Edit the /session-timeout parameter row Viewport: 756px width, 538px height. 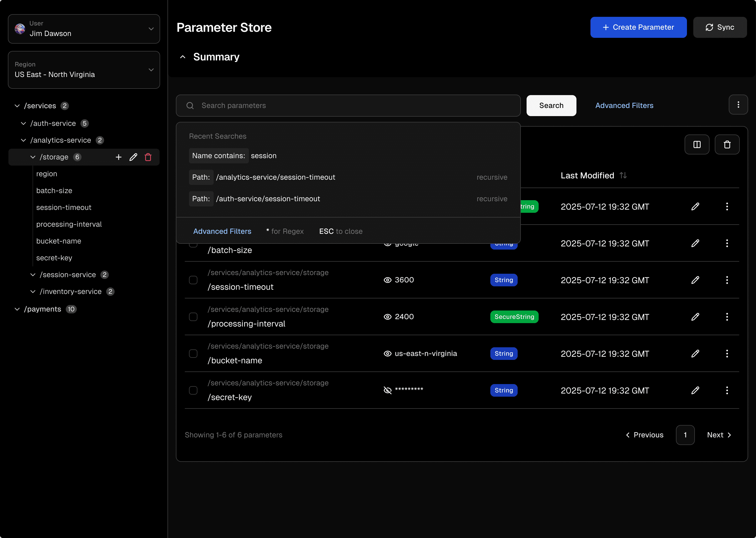point(695,280)
